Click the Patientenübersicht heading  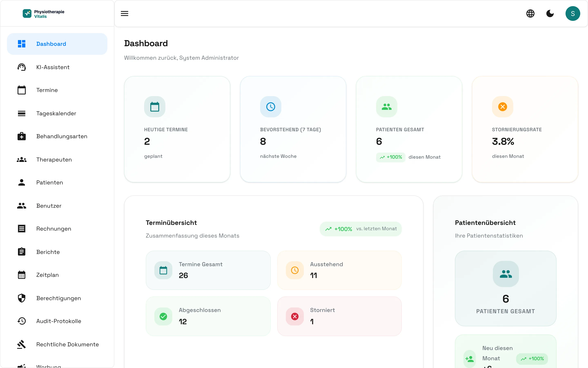485,223
